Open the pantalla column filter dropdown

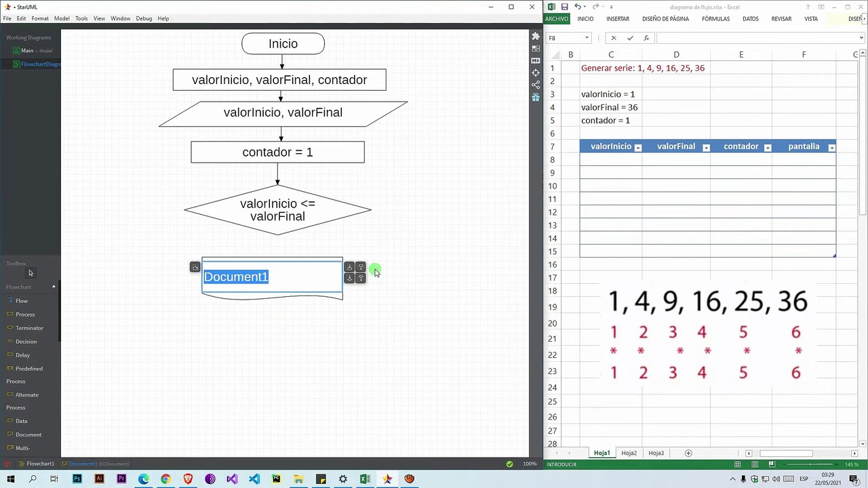831,147
